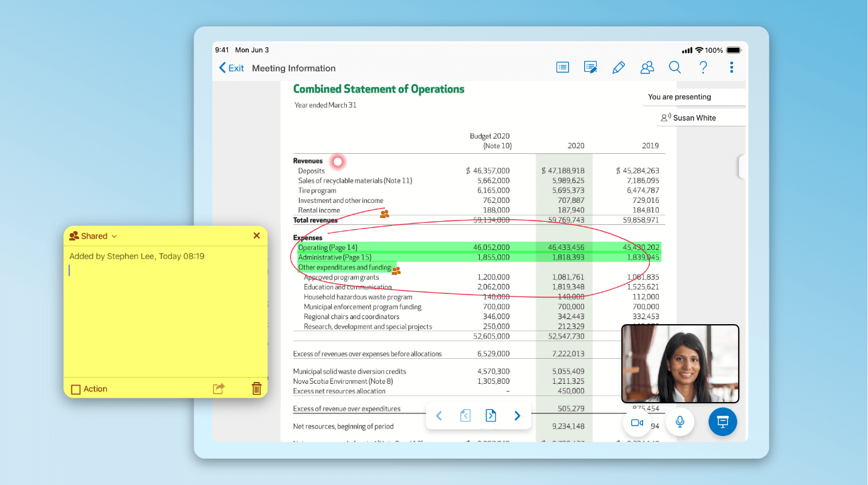This screenshot has width=868, height=485.
Task: Close the yellow sticky note
Action: pos(256,236)
